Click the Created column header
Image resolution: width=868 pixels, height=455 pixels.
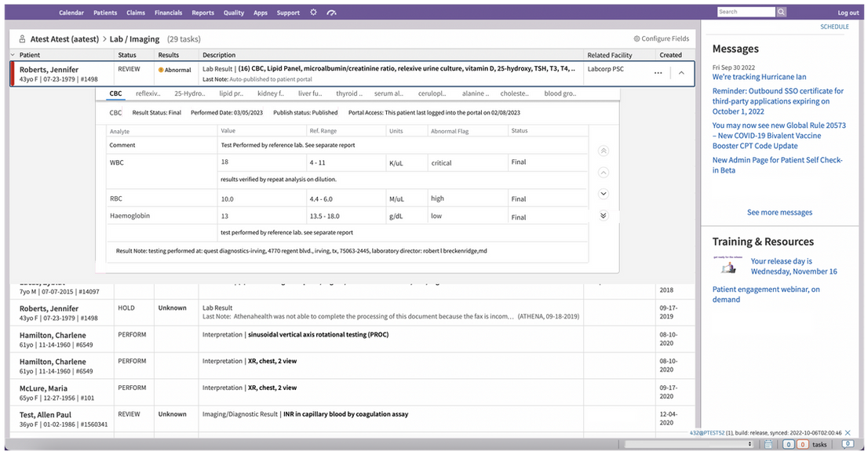coord(670,55)
